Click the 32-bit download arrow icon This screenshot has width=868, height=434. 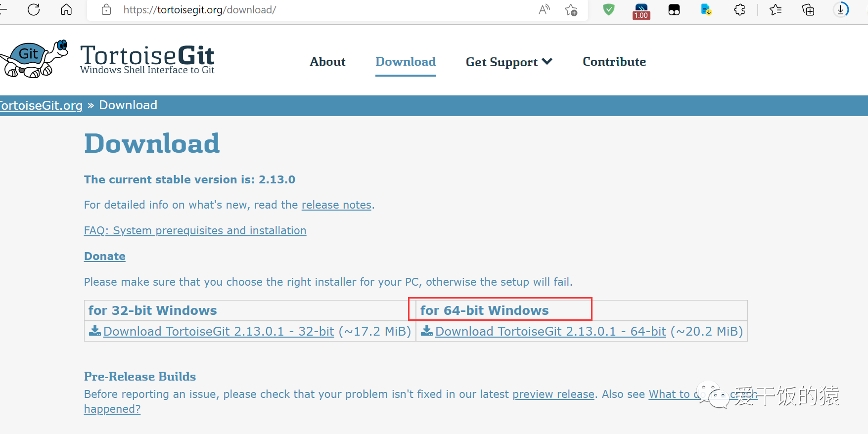pyautogui.click(x=95, y=330)
